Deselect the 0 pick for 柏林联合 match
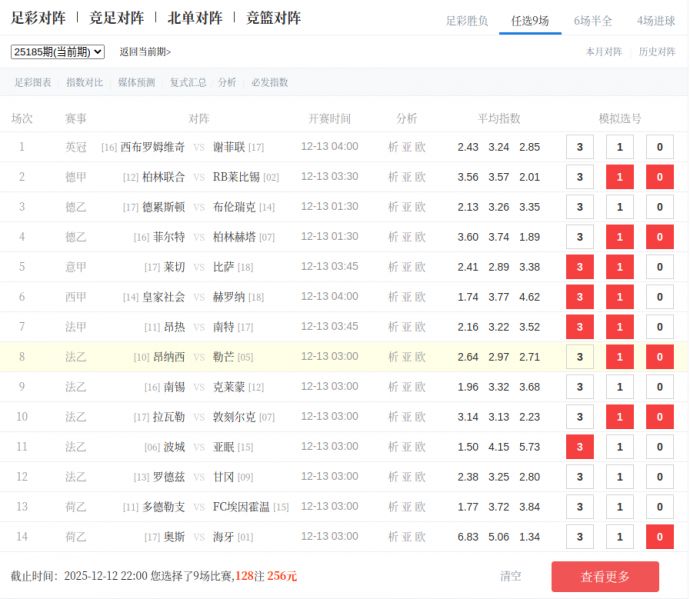The width and height of the screenshot is (690, 599). point(659,177)
